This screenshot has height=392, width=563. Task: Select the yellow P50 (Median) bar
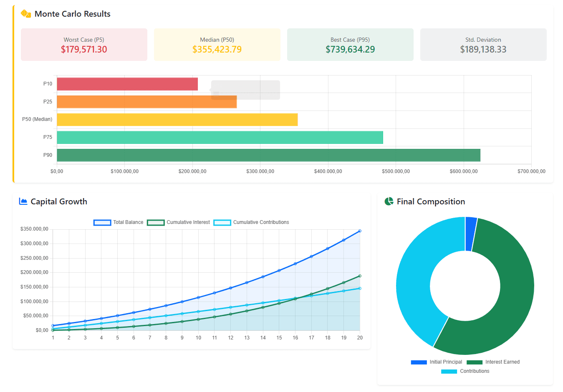[x=177, y=120]
